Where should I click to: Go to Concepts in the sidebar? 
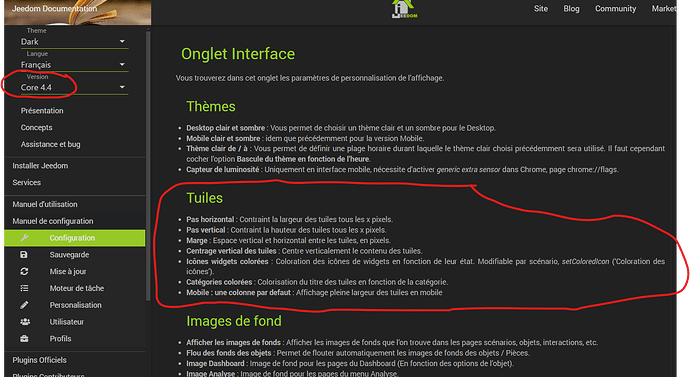click(37, 128)
